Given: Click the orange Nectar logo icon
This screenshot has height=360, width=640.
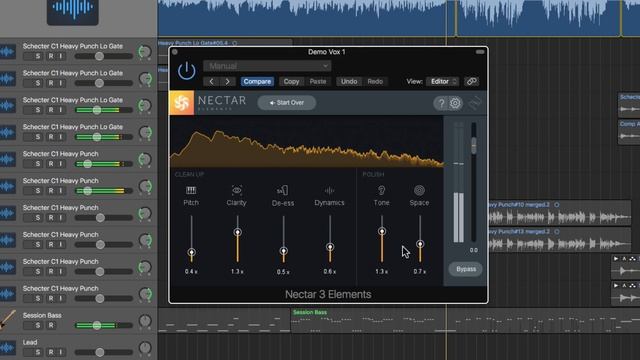Looking at the screenshot, I should (182, 102).
